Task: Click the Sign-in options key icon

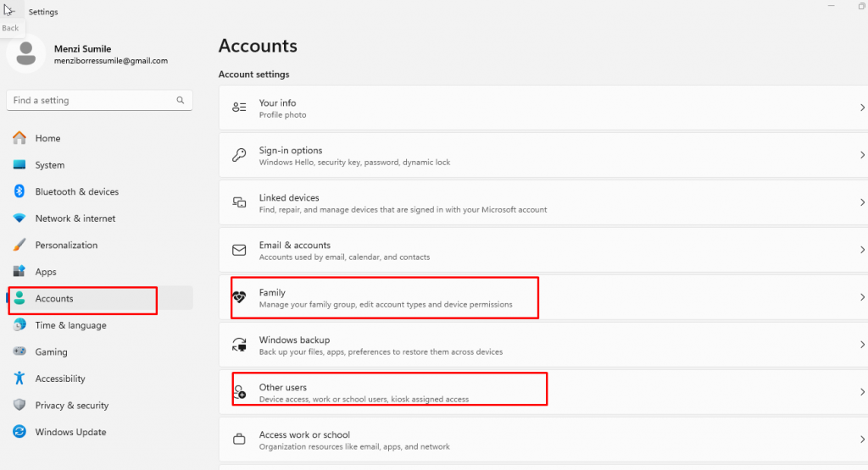Action: (x=239, y=155)
